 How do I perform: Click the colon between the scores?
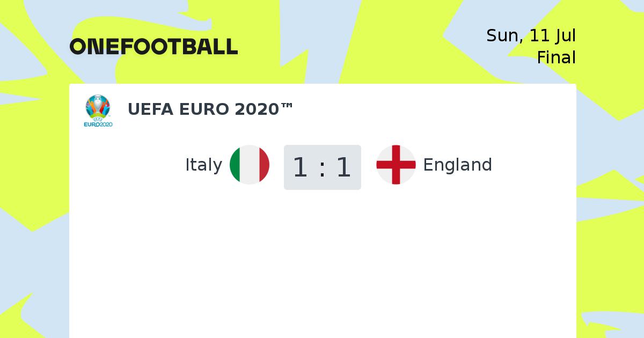pos(322,168)
